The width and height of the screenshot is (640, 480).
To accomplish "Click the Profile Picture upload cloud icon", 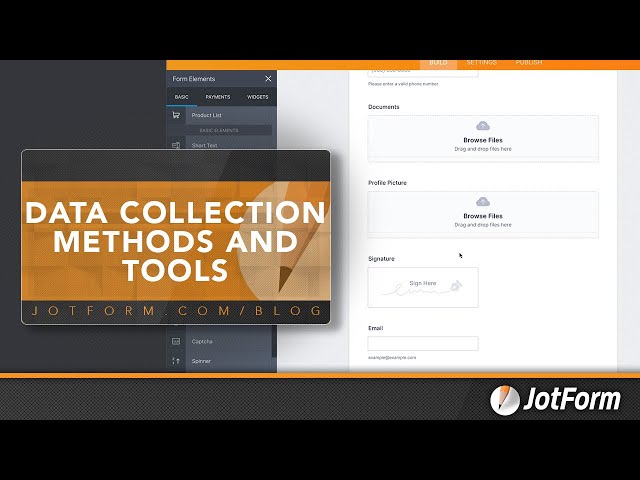I will click(483, 202).
